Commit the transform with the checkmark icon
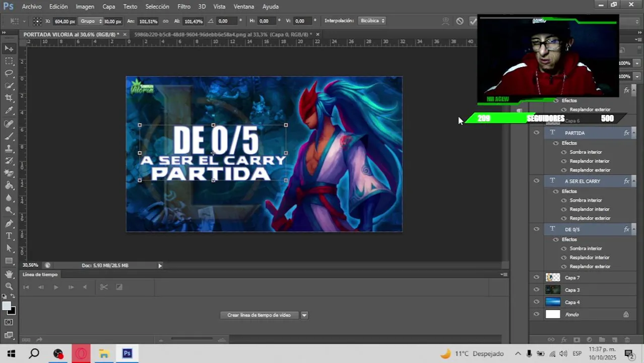The height and width of the screenshot is (363, 644). (473, 21)
